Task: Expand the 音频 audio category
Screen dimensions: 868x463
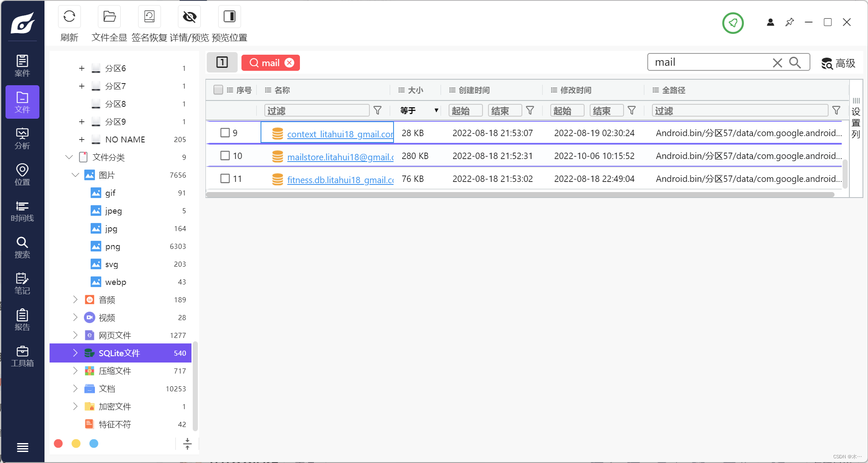Action: pos(75,300)
